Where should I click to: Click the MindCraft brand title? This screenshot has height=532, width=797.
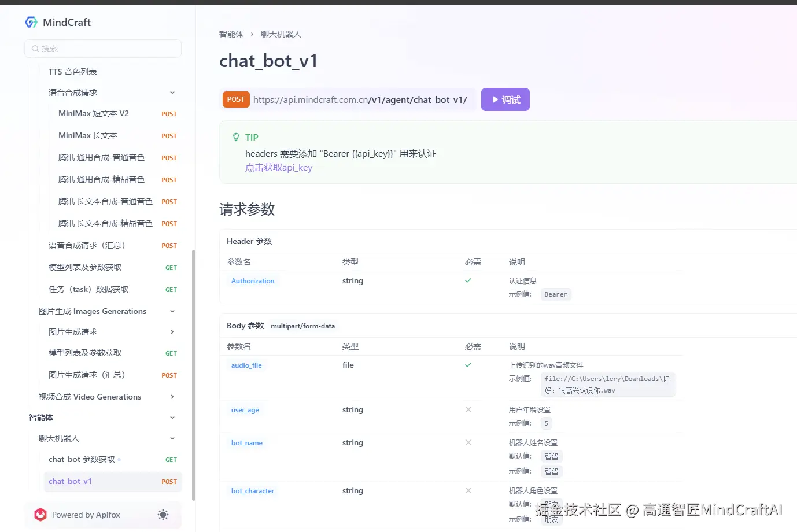click(x=67, y=22)
